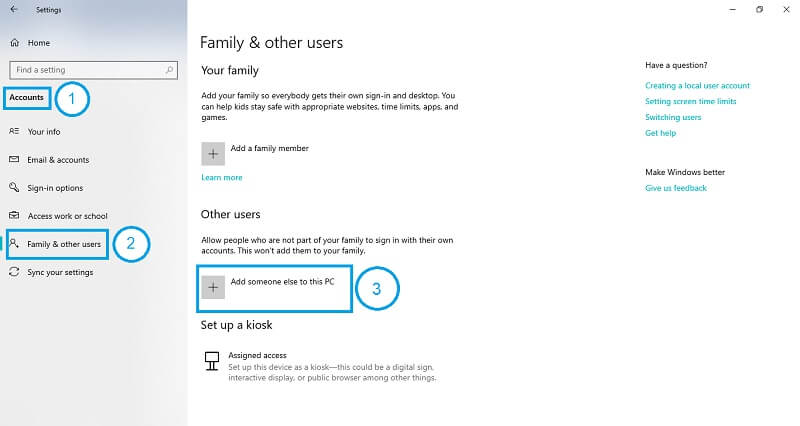
Task: Click the Assigned access kiosk icon
Action: point(212,361)
